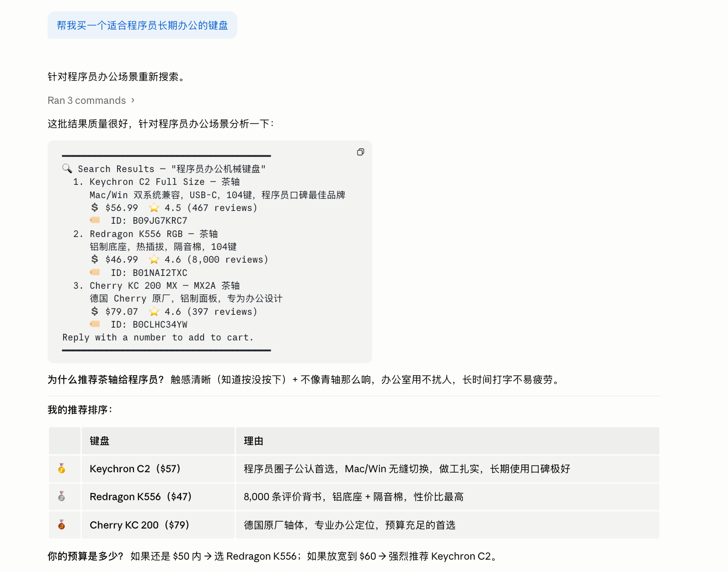
Task: Click the star icon beside 8,000 reviews
Action: click(154, 259)
